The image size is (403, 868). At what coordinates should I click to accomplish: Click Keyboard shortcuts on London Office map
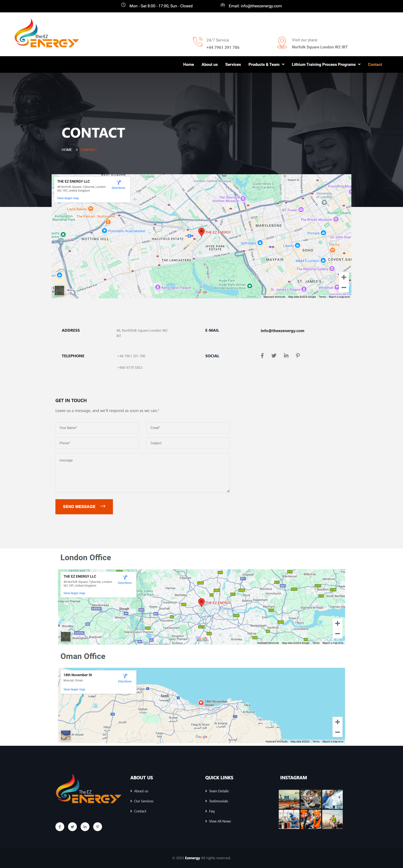pos(268,643)
